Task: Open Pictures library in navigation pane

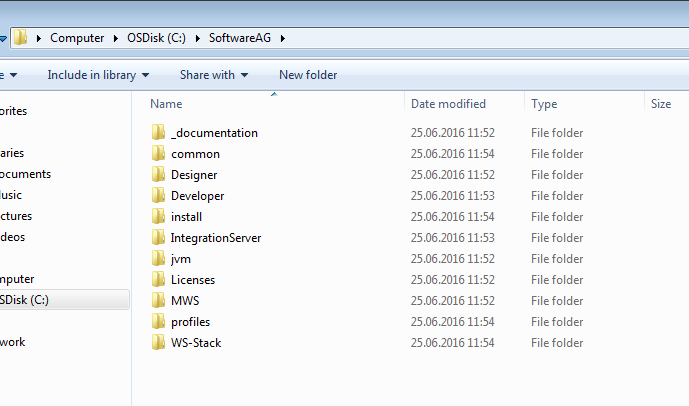Action: (x=16, y=216)
